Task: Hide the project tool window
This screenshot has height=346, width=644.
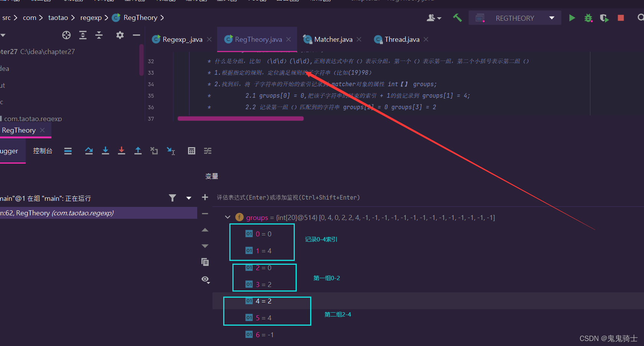Action: point(136,35)
